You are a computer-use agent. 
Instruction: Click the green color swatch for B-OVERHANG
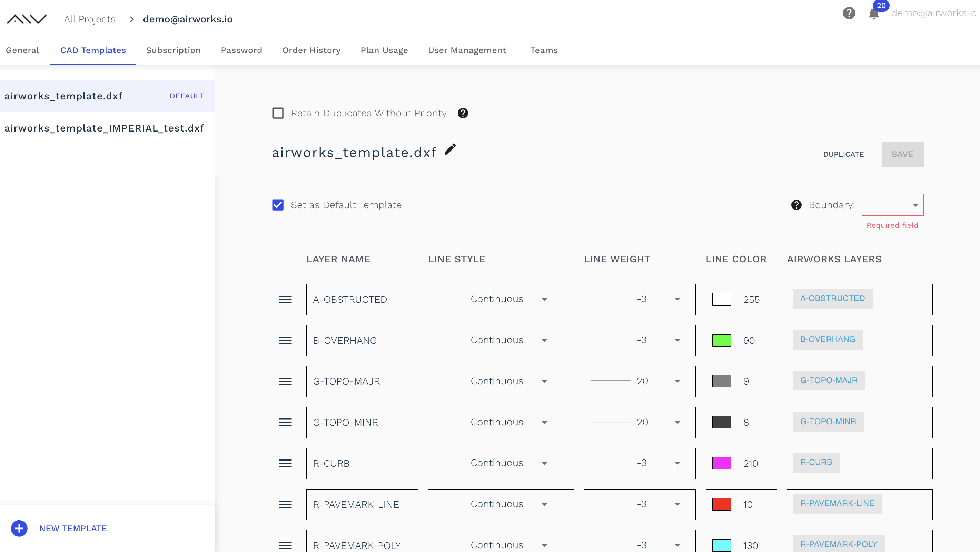[721, 340]
